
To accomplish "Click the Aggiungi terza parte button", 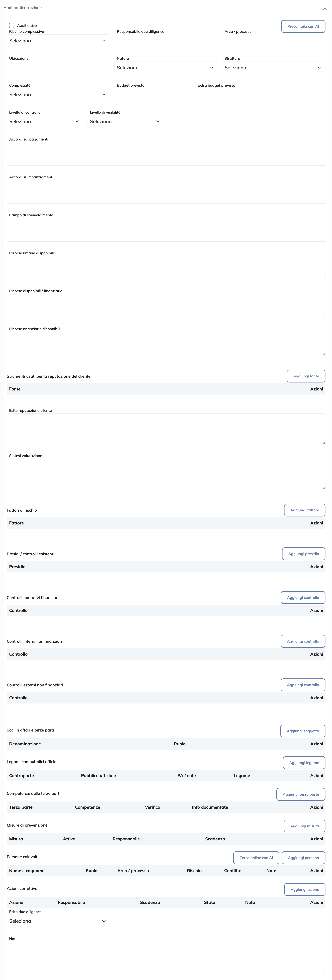I will click(301, 794).
